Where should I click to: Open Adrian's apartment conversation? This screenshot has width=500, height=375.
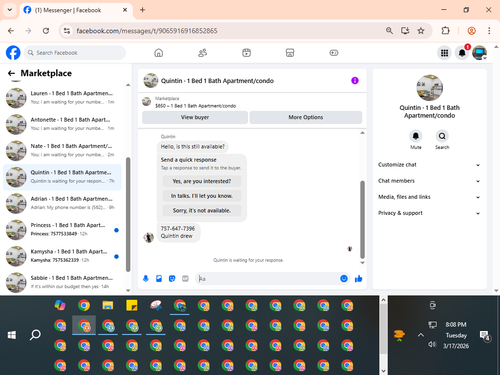click(62, 203)
